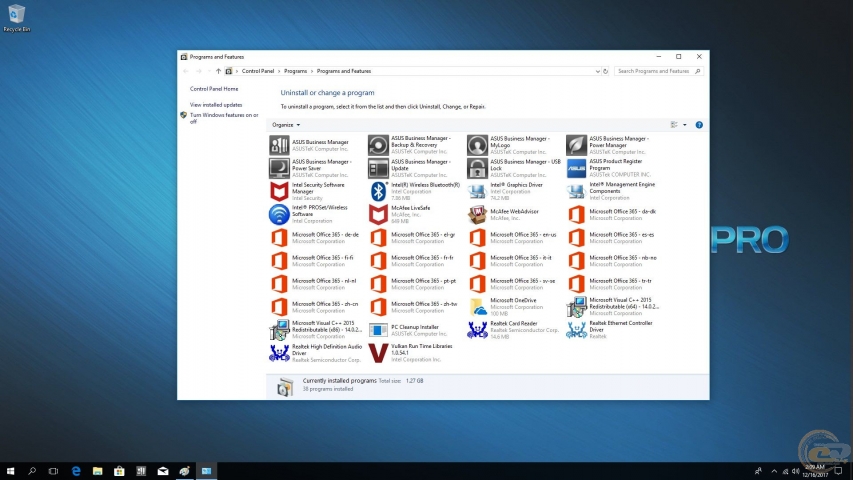This screenshot has width=853, height=480.
Task: Open the Recycle Bin desktop icon
Action: [x=16, y=18]
